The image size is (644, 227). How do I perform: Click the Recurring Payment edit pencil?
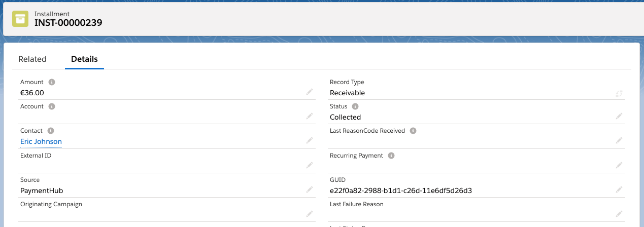tap(619, 165)
